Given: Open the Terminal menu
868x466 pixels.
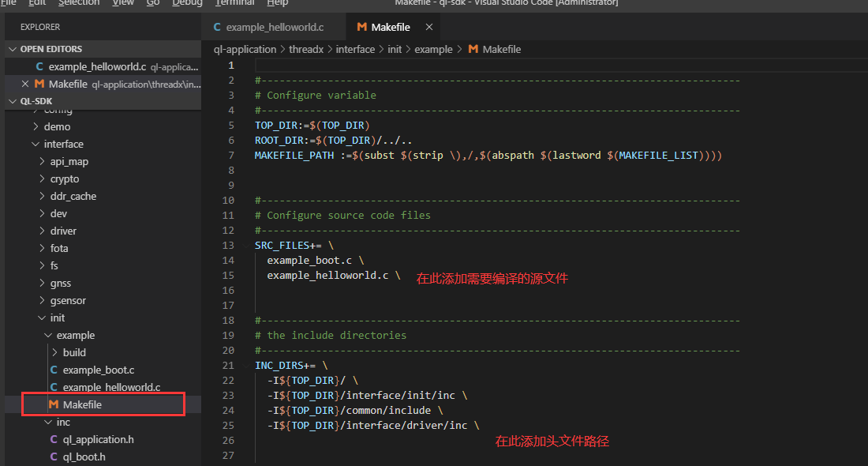Looking at the screenshot, I should tap(234, 3).
